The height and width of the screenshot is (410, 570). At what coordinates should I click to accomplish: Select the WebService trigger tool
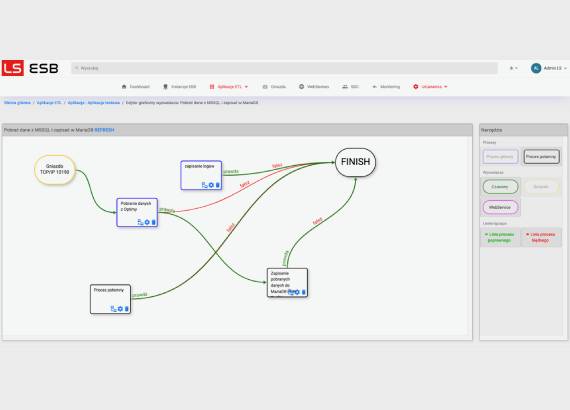pos(500,207)
